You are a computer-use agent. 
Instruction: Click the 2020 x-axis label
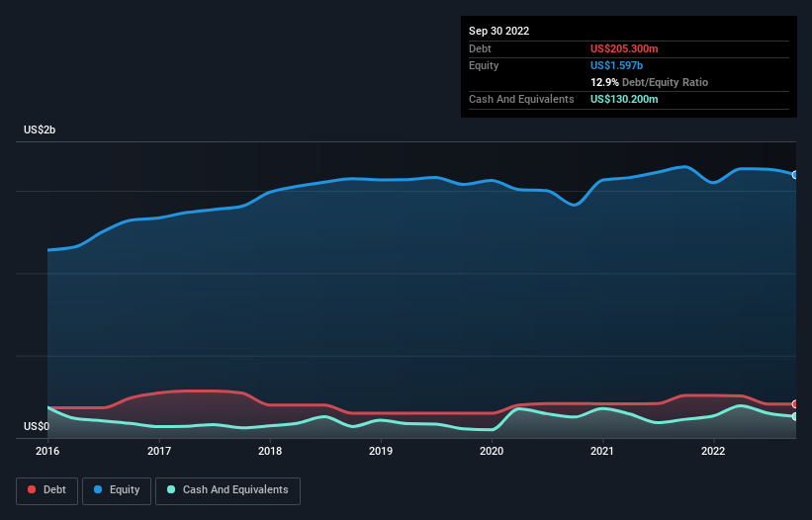click(492, 451)
